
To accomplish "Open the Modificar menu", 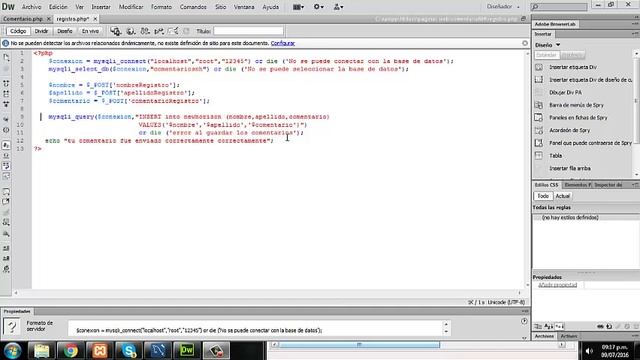I will coord(131,7).
